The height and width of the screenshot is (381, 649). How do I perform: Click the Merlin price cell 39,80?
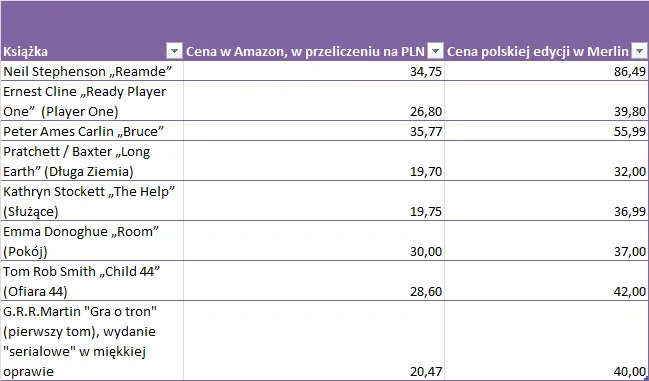tap(547, 101)
